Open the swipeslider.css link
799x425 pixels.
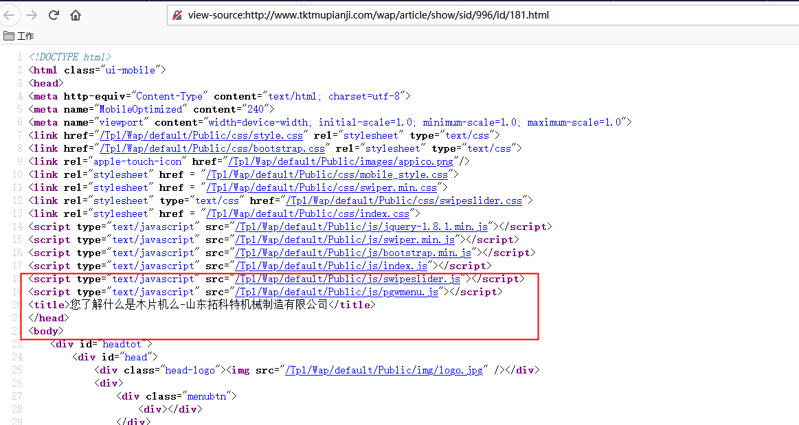(404, 201)
